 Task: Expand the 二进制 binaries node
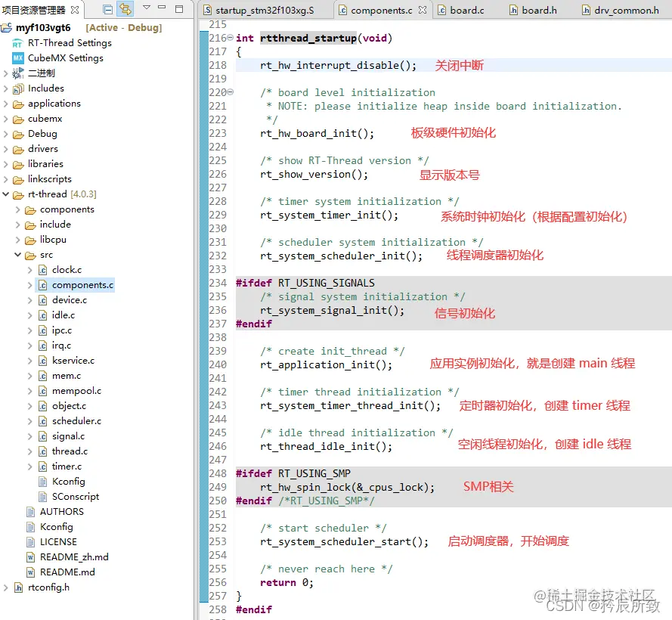click(5, 73)
